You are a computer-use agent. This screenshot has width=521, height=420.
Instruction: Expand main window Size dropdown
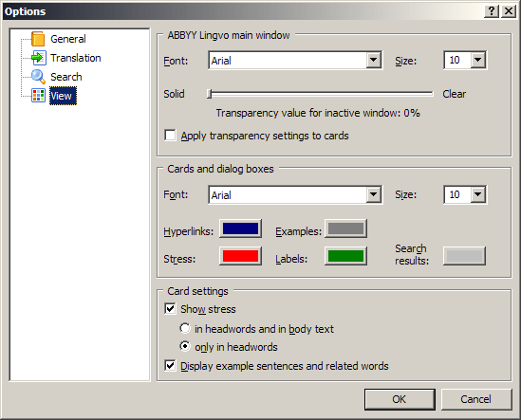click(x=478, y=60)
